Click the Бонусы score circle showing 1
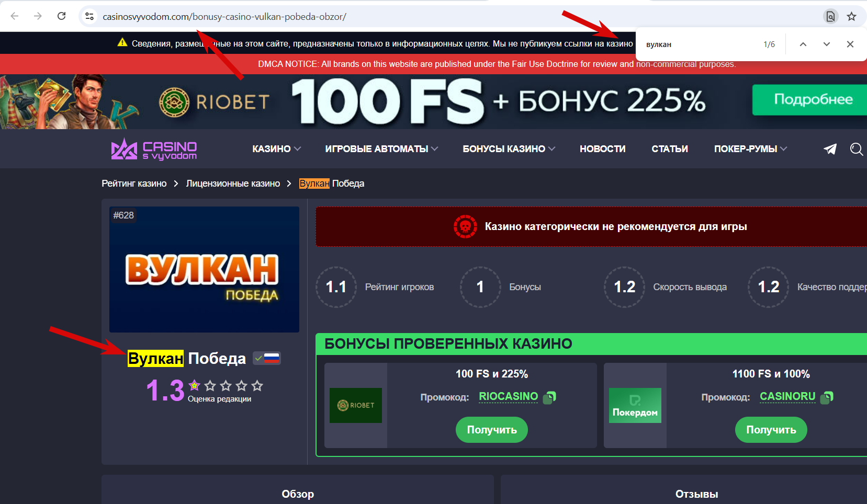867x504 pixels. [480, 287]
